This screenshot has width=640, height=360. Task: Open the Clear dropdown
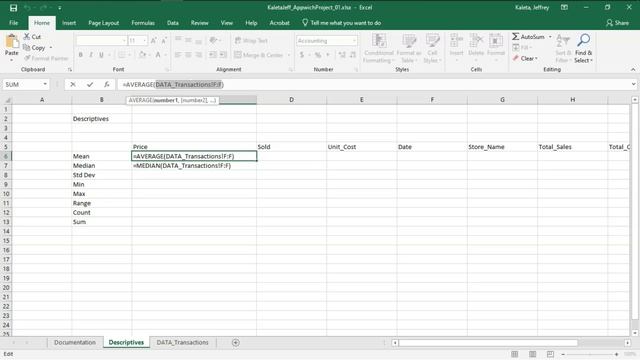525,58
